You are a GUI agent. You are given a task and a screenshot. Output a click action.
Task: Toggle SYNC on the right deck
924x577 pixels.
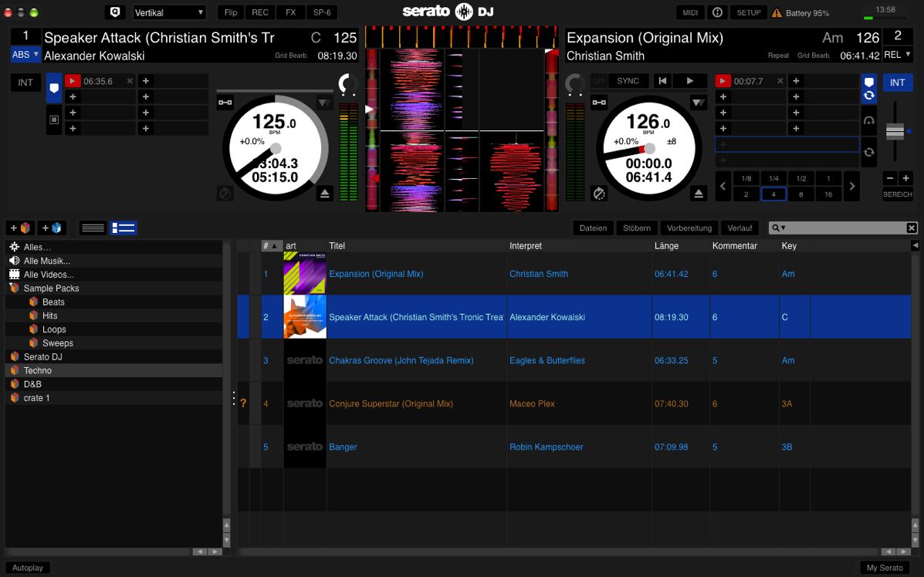pyautogui.click(x=628, y=81)
